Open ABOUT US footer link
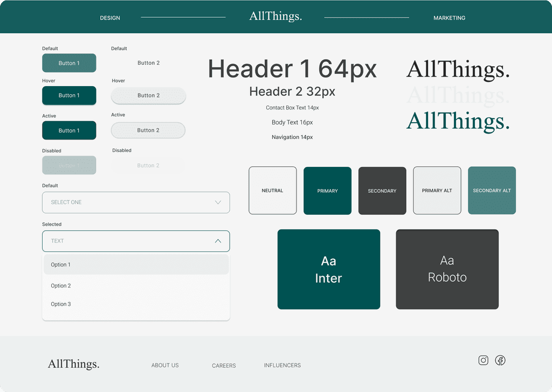The width and height of the screenshot is (552, 392). coord(165,365)
